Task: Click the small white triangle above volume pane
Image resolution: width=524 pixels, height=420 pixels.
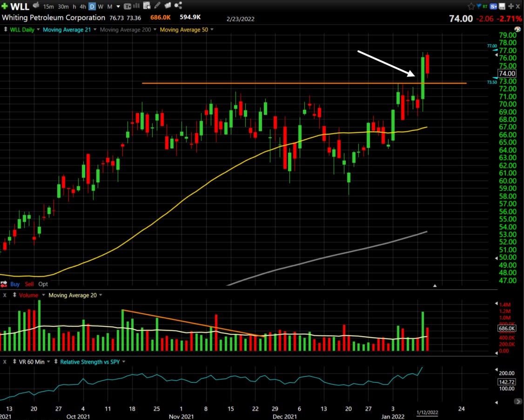Action: click(x=435, y=285)
